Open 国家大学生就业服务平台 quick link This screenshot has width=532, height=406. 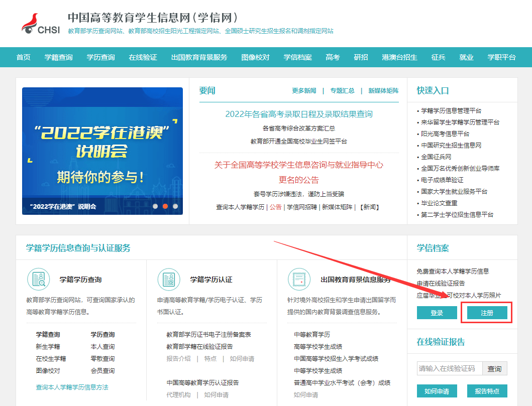coord(454,192)
